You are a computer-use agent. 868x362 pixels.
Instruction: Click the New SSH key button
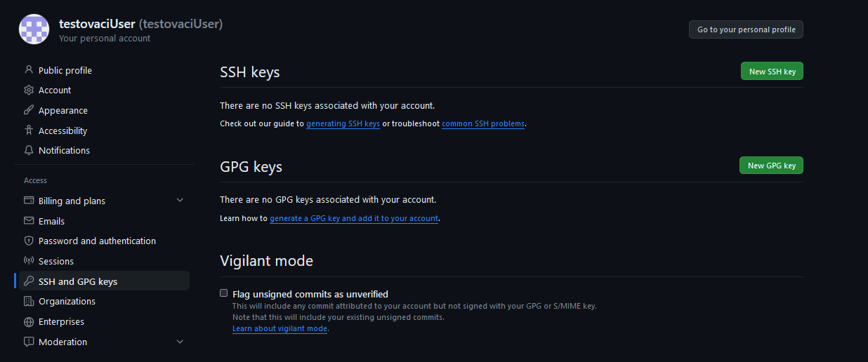point(772,72)
